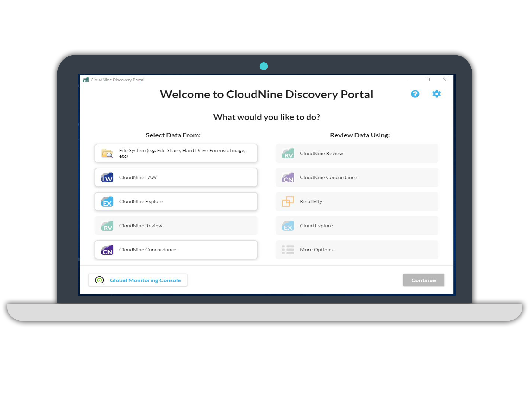Click the File System folder icon

(x=107, y=153)
